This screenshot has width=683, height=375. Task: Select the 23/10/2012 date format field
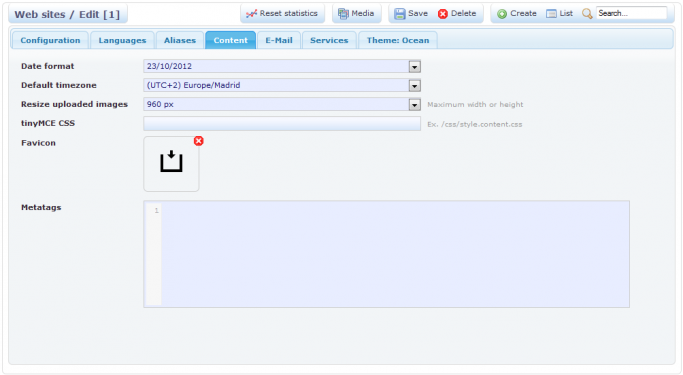(x=282, y=66)
